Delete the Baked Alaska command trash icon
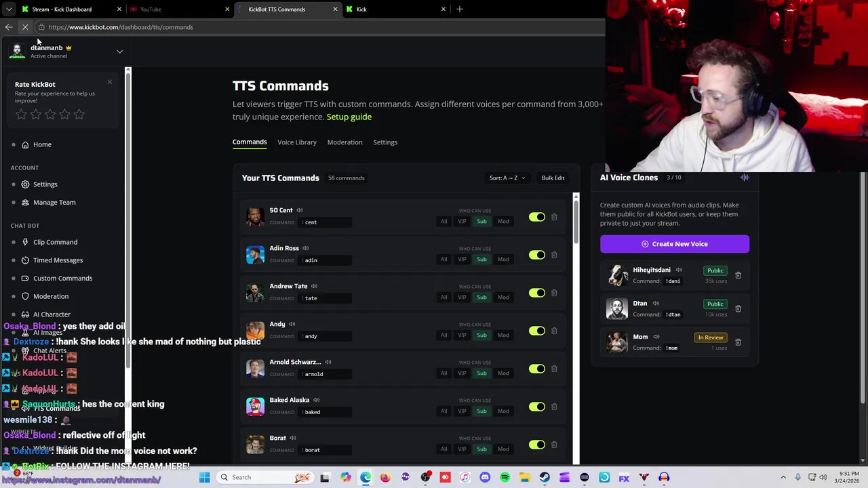The height and width of the screenshot is (488, 868). click(554, 407)
